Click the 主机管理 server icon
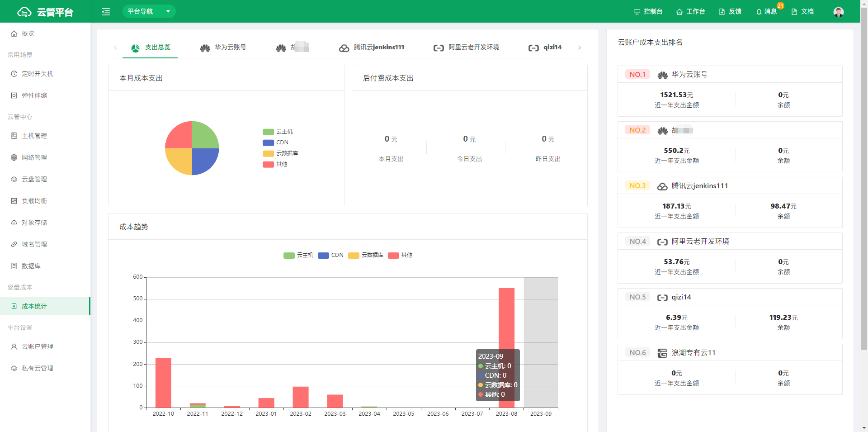 14,136
